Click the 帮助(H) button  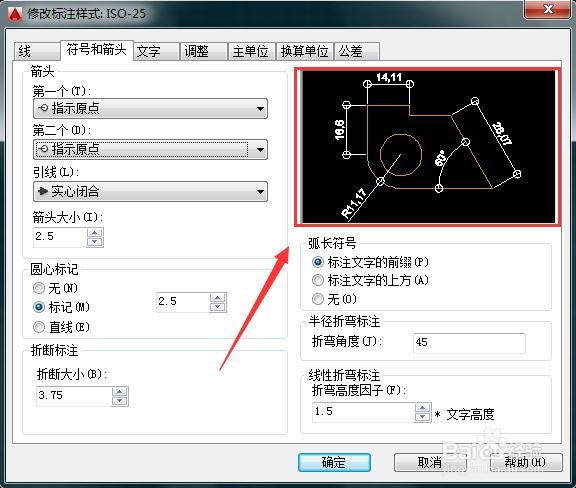[526, 462]
